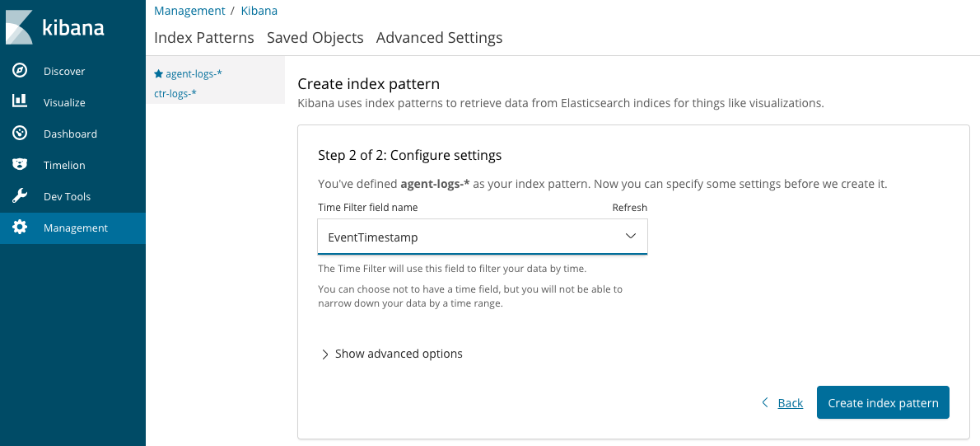
Task: Click the Dev Tools wrench icon
Action: [20, 196]
